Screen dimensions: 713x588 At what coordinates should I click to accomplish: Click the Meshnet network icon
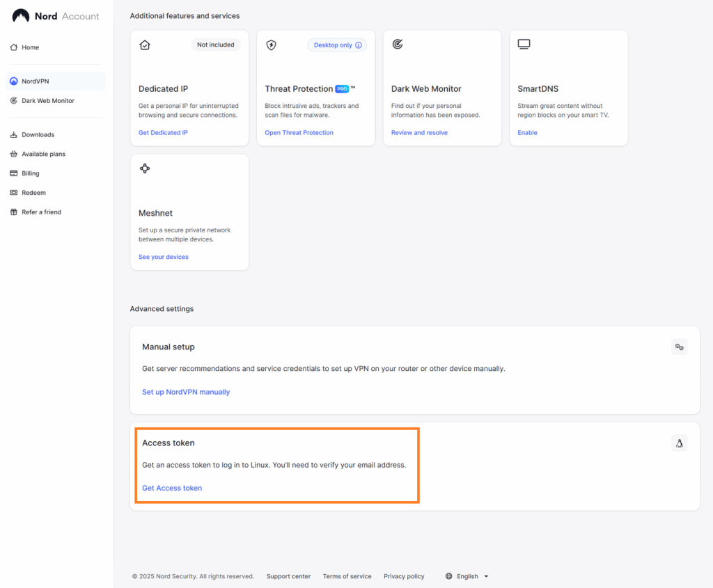[145, 168]
